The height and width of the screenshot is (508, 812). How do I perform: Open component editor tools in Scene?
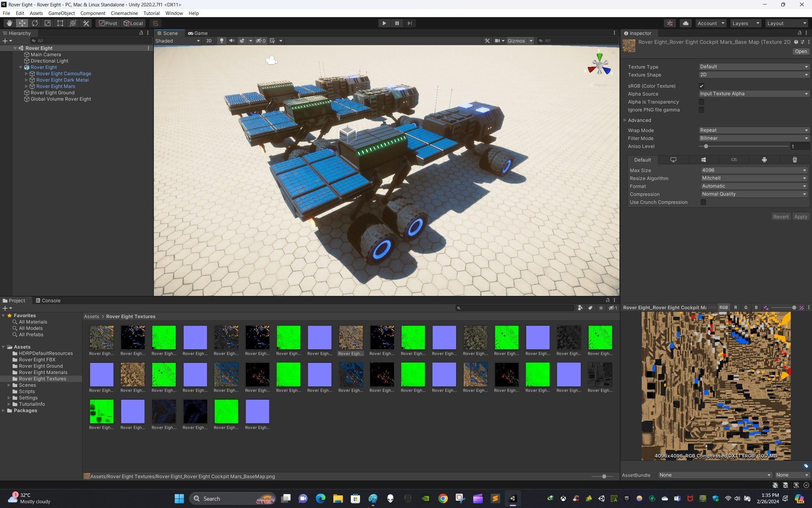coord(487,41)
